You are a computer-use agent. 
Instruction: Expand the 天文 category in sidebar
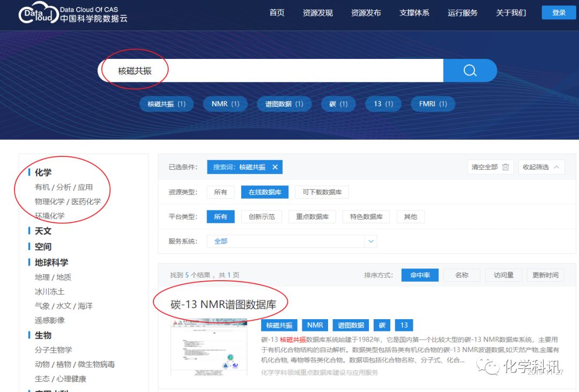[43, 231]
